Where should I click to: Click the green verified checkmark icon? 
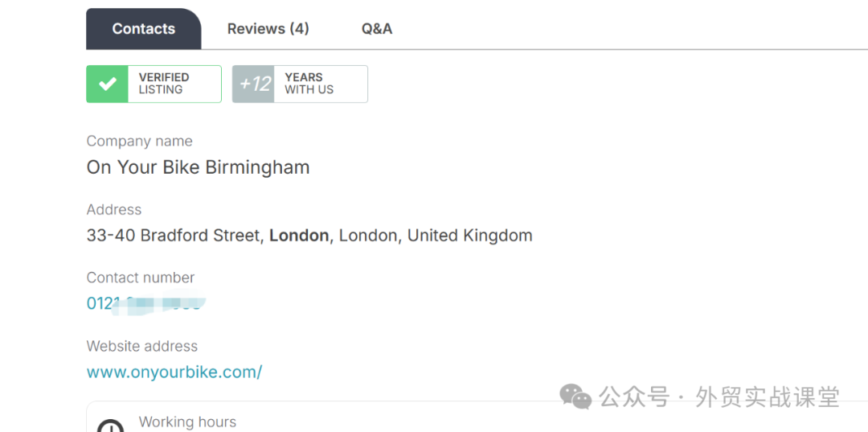click(x=107, y=84)
